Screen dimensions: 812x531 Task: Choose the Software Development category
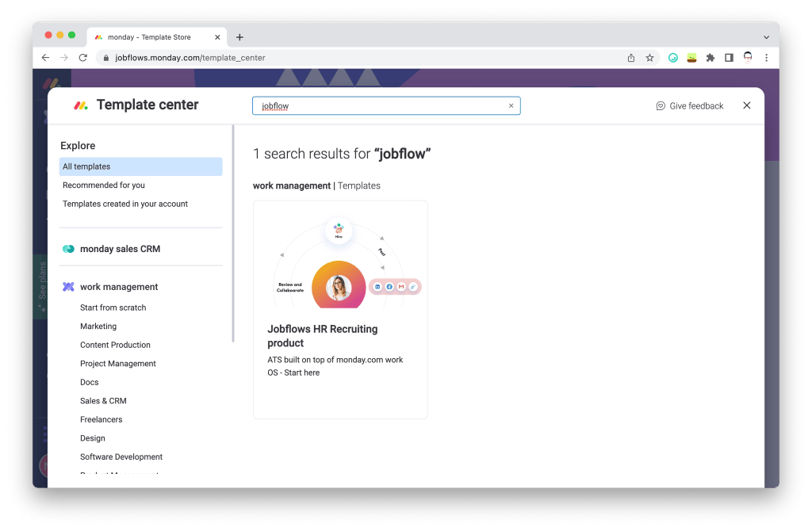[121, 457]
